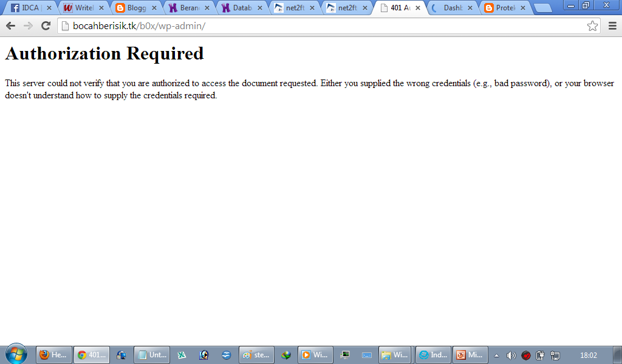Toggle the bookmark star for this page
Viewport: 622px width, 364px height.
point(592,25)
